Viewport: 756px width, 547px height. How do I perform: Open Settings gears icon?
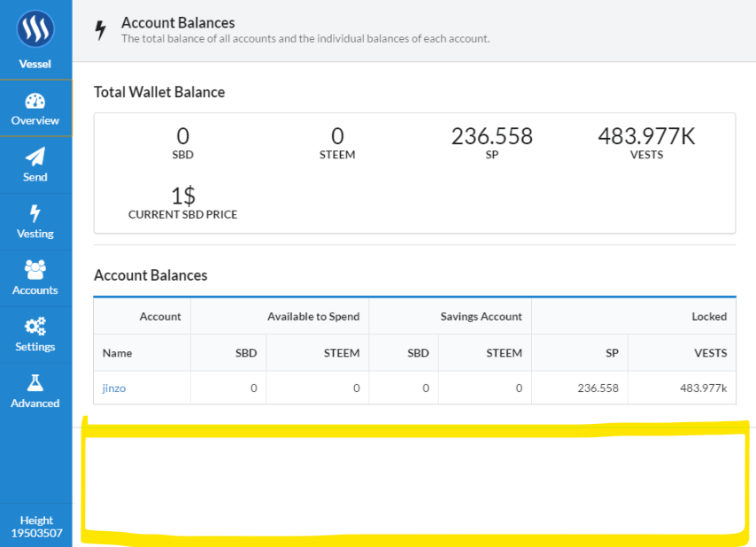pos(35,327)
